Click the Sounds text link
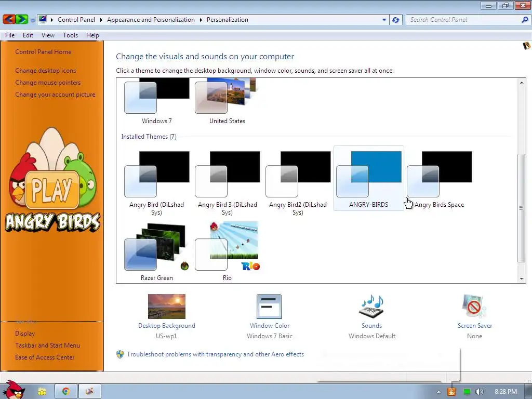 tap(372, 326)
